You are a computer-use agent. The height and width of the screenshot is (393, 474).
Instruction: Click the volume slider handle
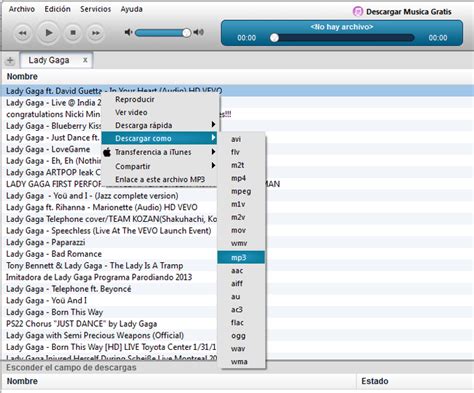(x=187, y=33)
